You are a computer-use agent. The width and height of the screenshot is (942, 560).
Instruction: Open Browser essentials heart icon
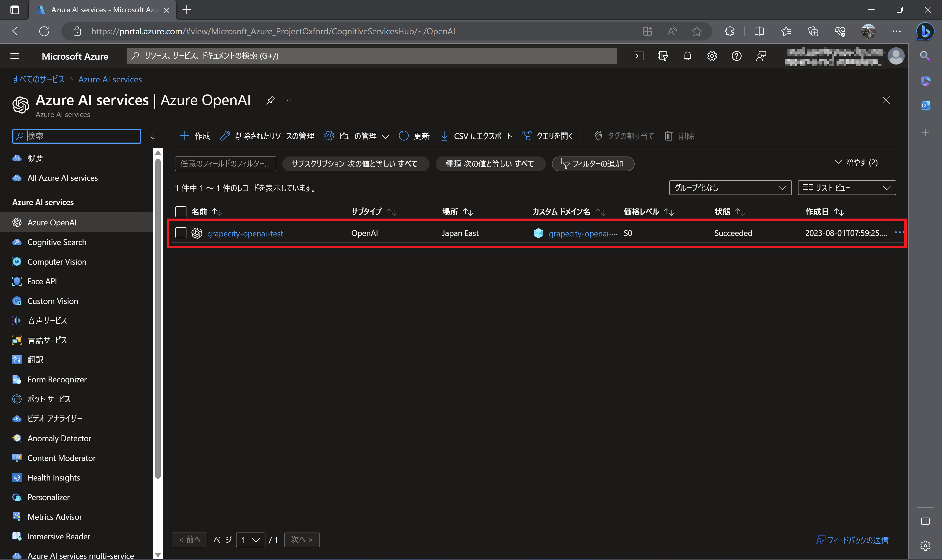coord(840,31)
